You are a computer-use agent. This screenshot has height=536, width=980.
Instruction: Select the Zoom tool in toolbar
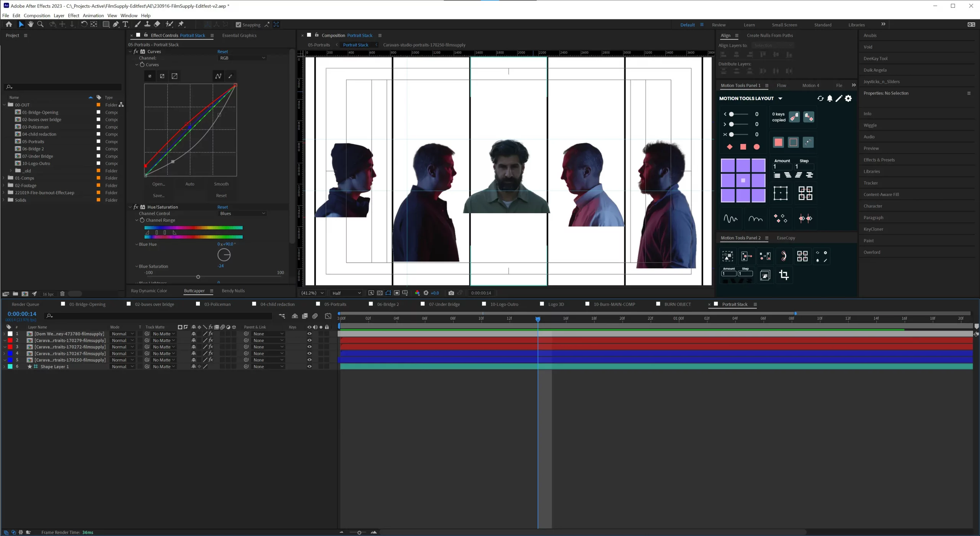point(40,24)
